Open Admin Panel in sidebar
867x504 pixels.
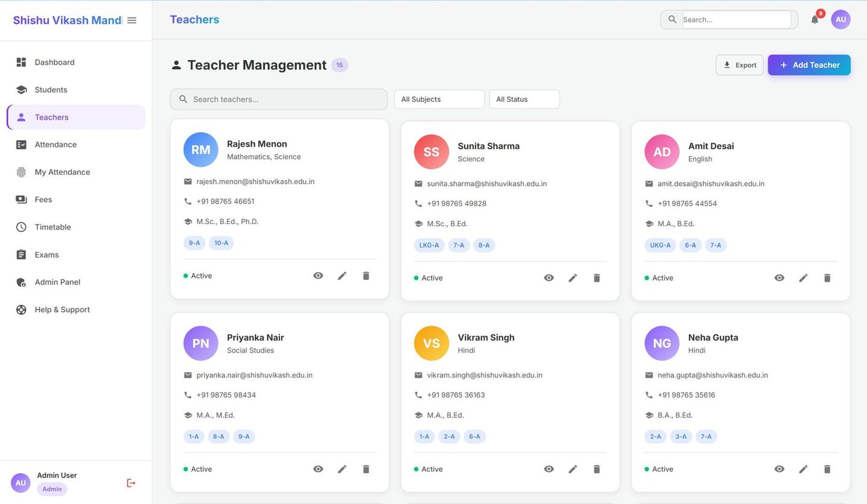(76, 282)
